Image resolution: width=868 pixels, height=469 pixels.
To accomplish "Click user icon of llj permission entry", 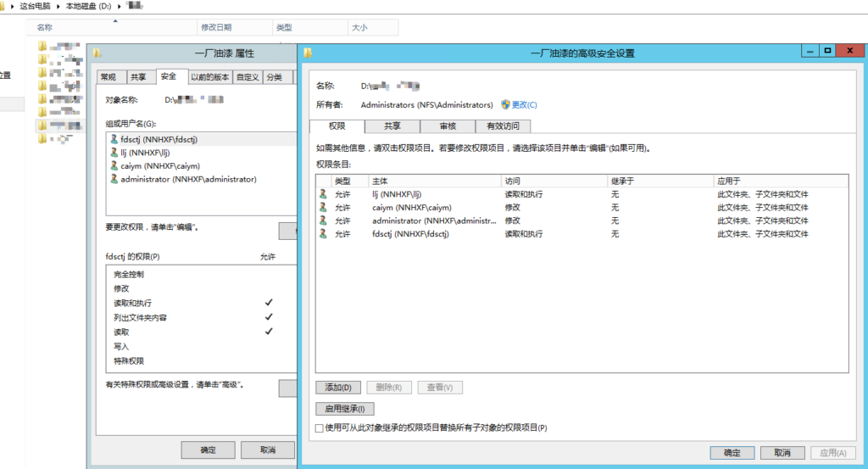I will 323,194.
